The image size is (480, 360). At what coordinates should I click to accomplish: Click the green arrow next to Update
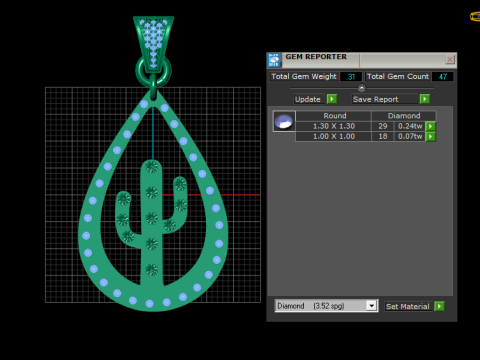click(x=332, y=99)
